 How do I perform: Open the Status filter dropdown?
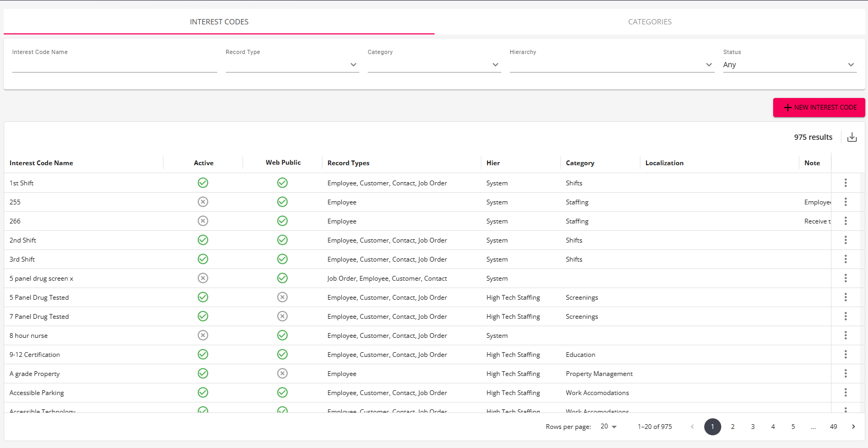coord(789,65)
